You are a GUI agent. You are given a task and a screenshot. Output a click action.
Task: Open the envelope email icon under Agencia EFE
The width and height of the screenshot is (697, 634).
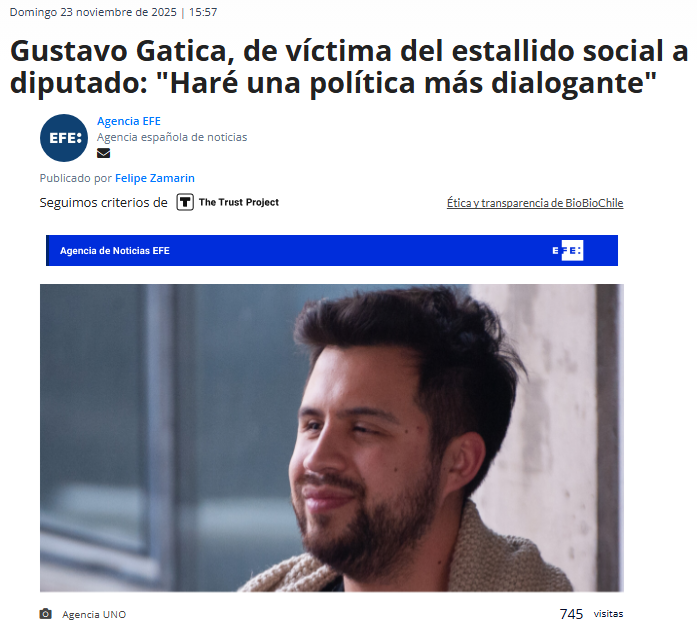(x=103, y=153)
